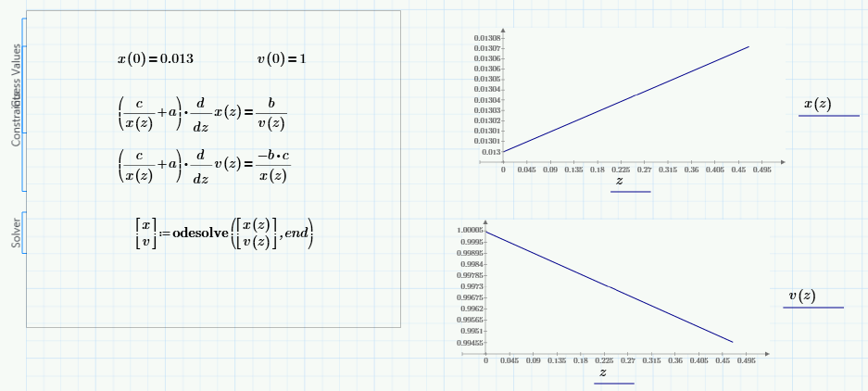This screenshot has height=391, width=868.
Task: Select the initial condition v(0)=1
Action: tap(282, 58)
